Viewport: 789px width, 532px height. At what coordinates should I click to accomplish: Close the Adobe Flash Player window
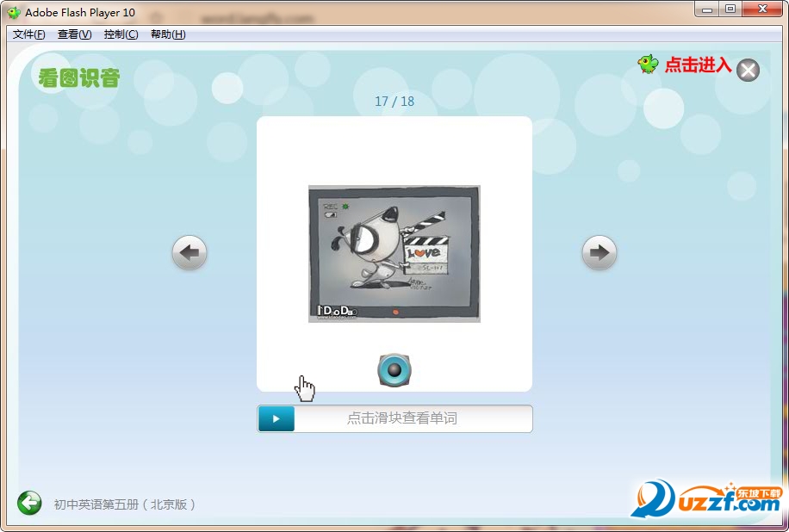pyautogui.click(x=762, y=9)
